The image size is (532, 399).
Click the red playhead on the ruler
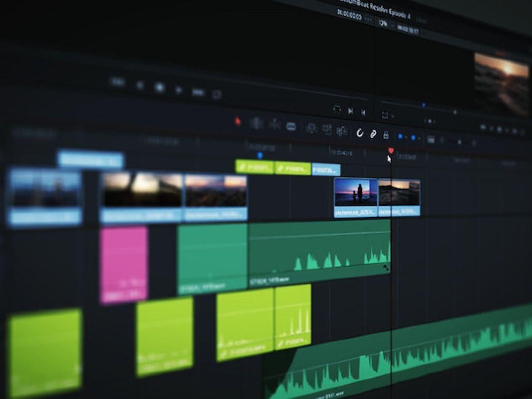[x=391, y=151]
